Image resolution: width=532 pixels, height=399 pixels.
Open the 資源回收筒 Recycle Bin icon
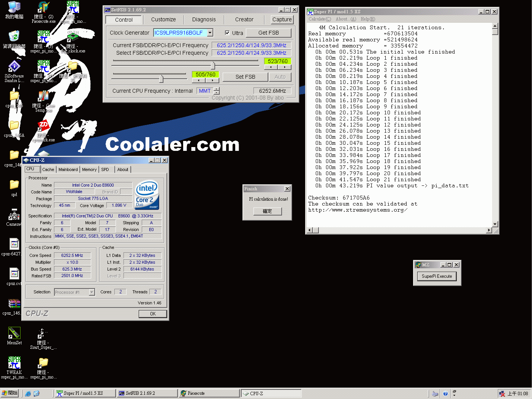(x=14, y=40)
